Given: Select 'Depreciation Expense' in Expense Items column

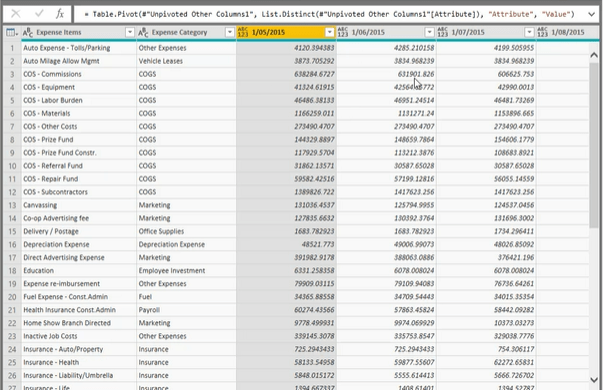Looking at the screenshot, I should 79,245.
